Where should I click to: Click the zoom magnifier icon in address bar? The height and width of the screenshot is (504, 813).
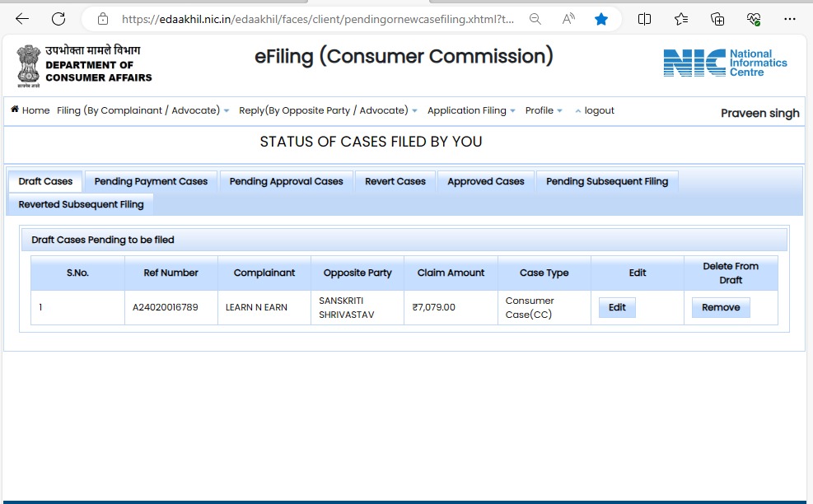535,19
